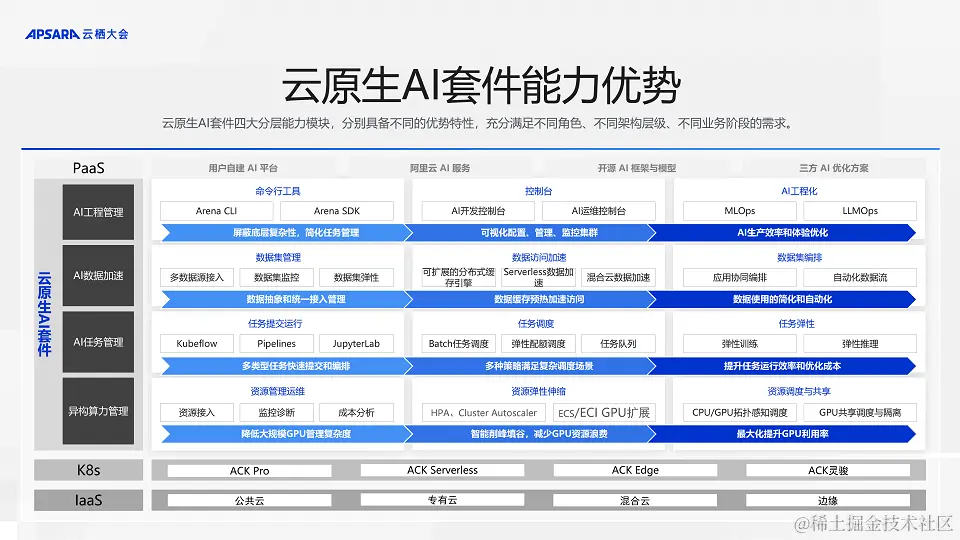Click the 多数据源接入 box
Viewport: 960px width, 540px height.
pyautogui.click(x=197, y=277)
